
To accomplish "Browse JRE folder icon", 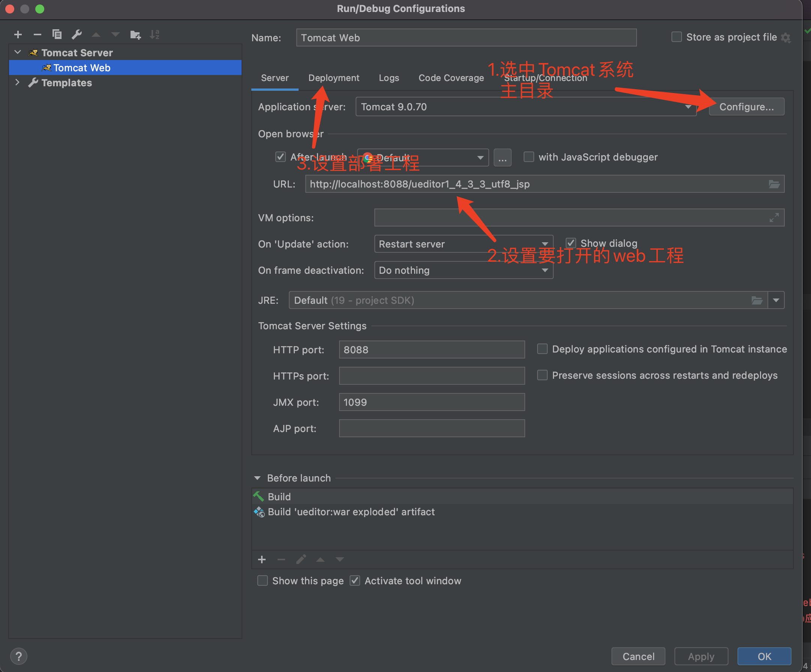I will [757, 300].
